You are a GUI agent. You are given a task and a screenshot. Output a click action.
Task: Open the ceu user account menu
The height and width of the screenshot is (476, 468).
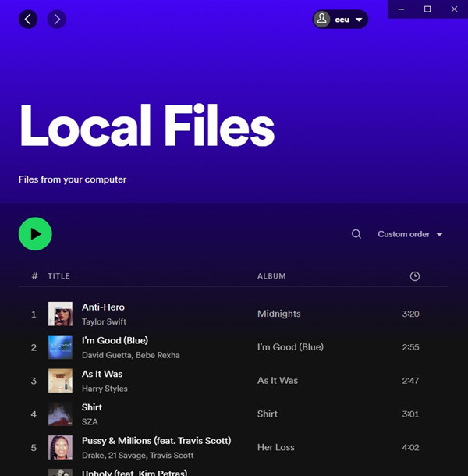[341, 20]
